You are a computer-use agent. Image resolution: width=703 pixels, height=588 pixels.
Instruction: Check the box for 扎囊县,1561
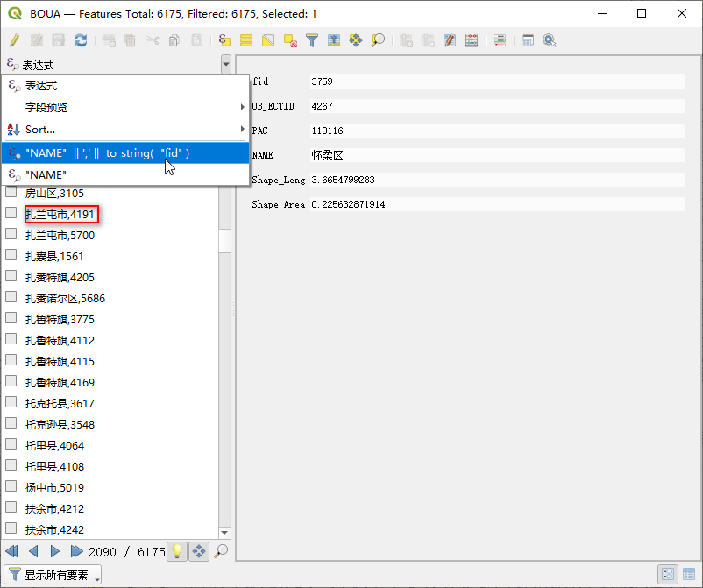(11, 255)
